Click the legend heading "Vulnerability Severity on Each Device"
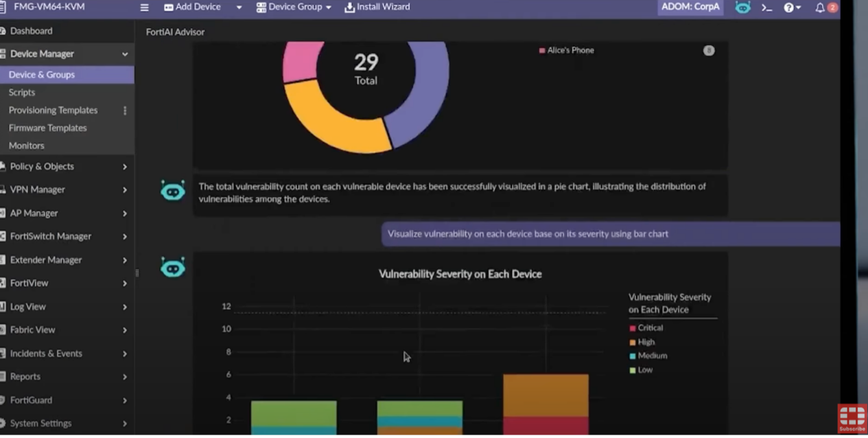Screen dimensions: 868x438 670,303
